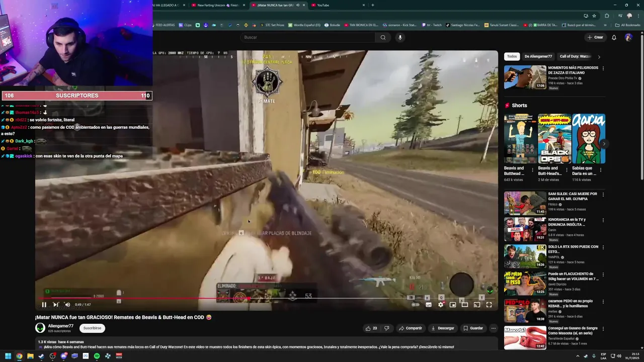The height and width of the screenshot is (362, 644).
Task: Pause the YouTube video
Action: click(x=44, y=305)
